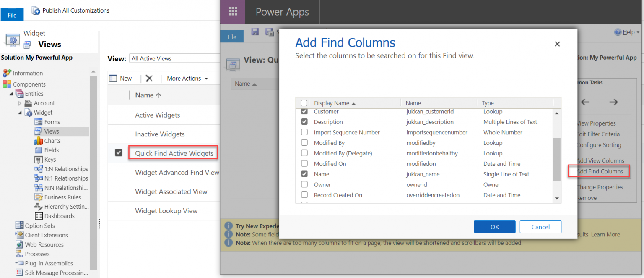
Task: Expand the Account entity node
Action: coord(20,103)
